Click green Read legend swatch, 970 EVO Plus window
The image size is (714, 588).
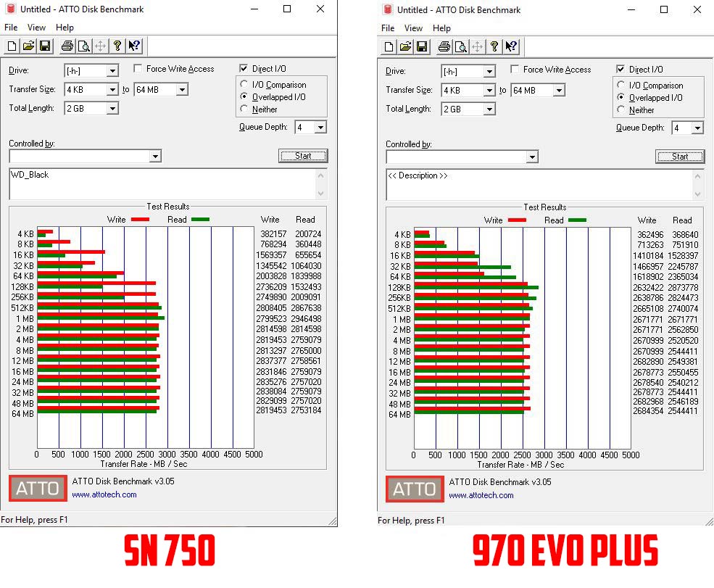578,220
